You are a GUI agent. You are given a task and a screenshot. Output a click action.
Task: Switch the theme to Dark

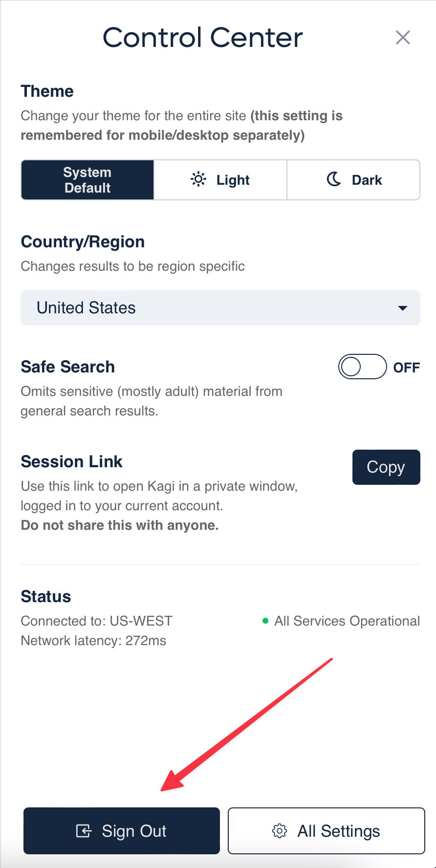point(353,180)
